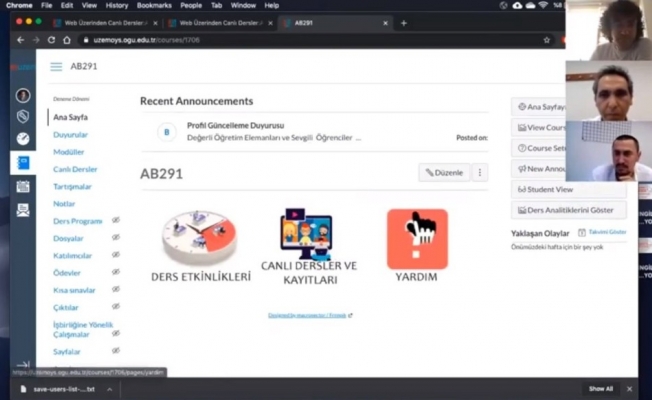Open the Canlı Dersler navigation link
This screenshot has height=400, width=652.
pos(75,169)
